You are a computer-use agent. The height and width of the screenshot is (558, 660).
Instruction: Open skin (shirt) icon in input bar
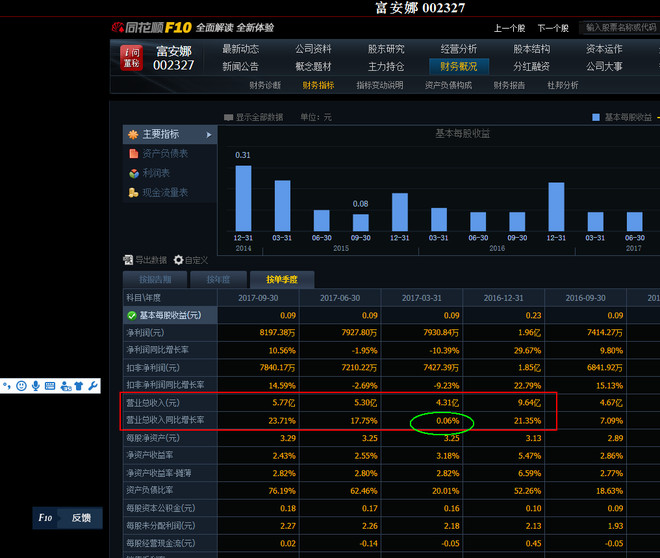click(x=79, y=385)
